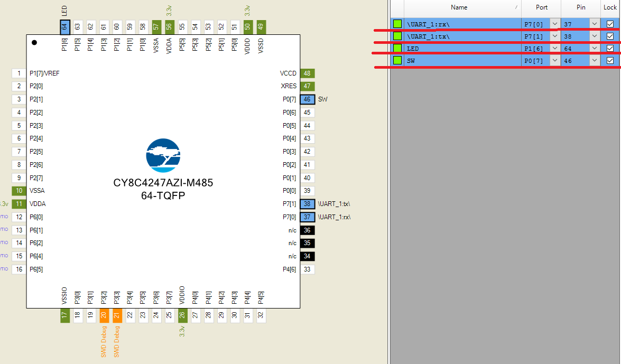Click pin 10 VSSA box
The image size is (621, 364).
tap(18, 191)
